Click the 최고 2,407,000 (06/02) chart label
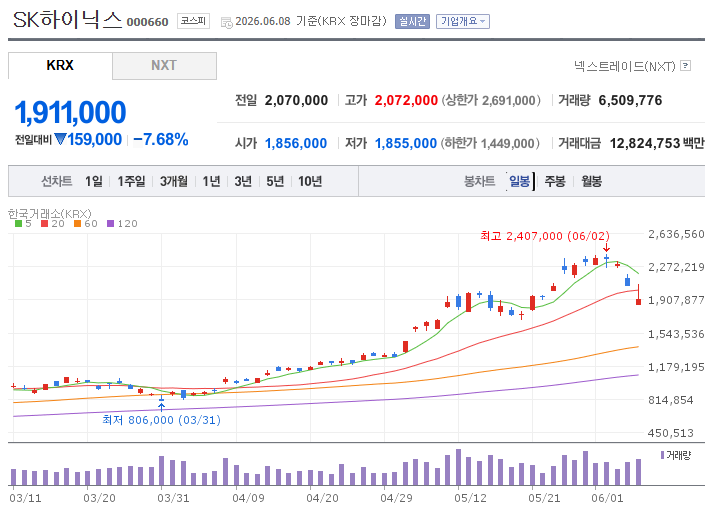This screenshot has height=505, width=705. pyautogui.click(x=545, y=236)
